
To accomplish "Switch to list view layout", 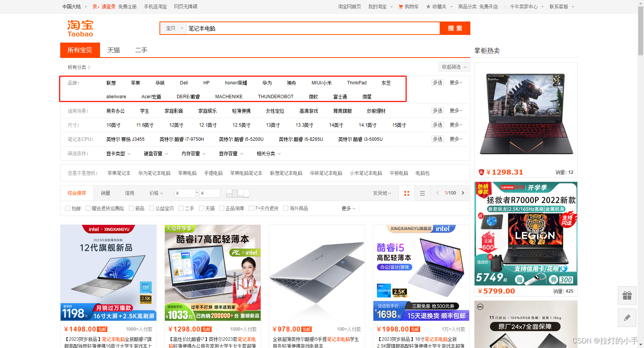I will pos(422,193).
